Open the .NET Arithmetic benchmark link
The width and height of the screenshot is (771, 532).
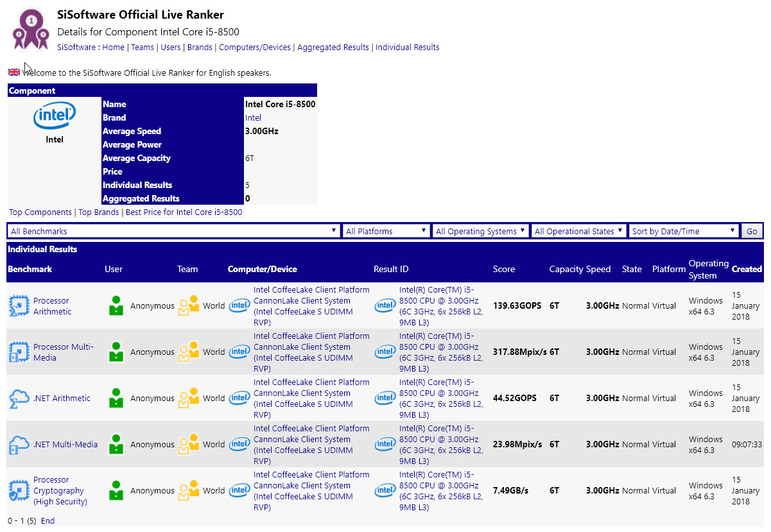62,399
